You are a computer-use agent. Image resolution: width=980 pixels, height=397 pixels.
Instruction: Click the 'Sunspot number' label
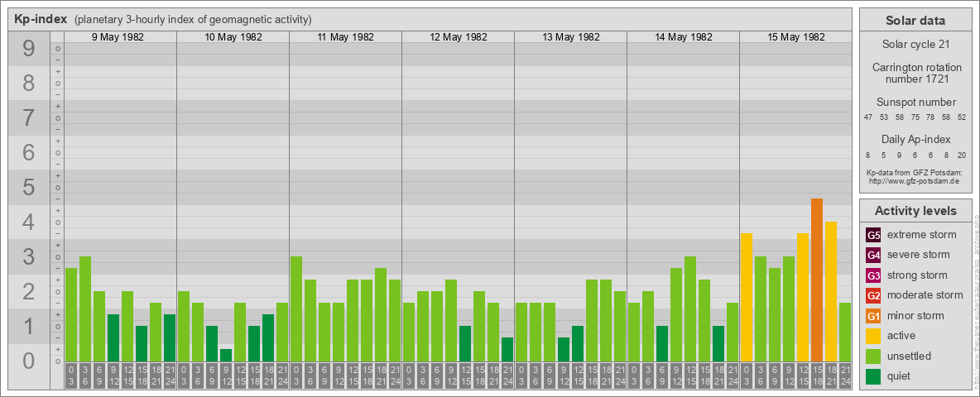(915, 102)
